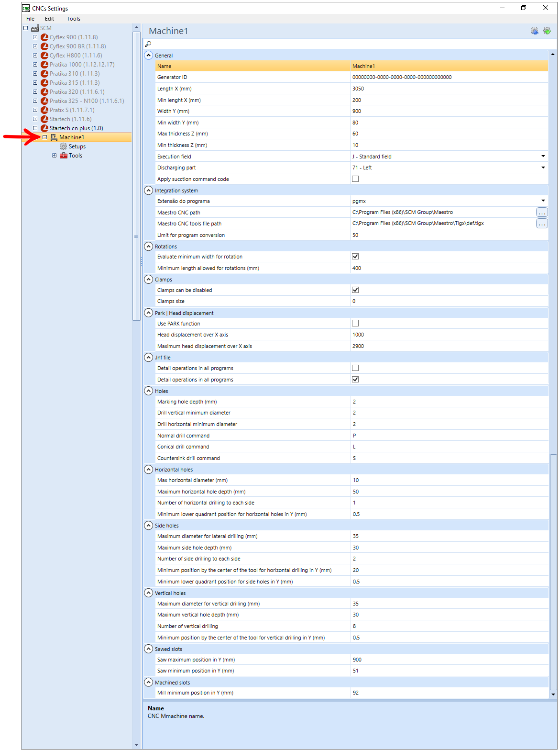Click the SCM factory icon
This screenshot has height=751, width=560.
(x=35, y=28)
